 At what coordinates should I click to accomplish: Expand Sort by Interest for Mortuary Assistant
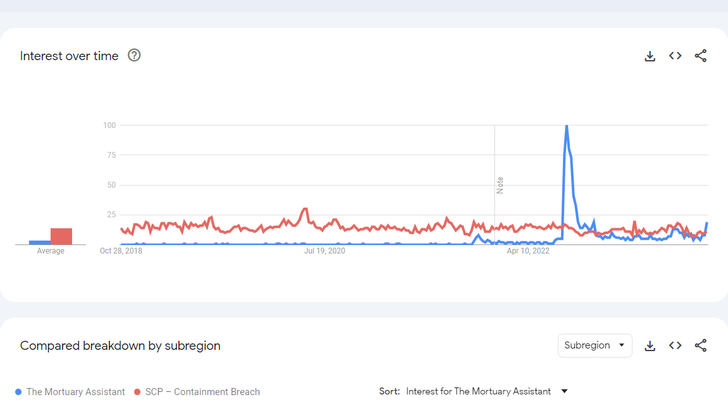(x=564, y=392)
